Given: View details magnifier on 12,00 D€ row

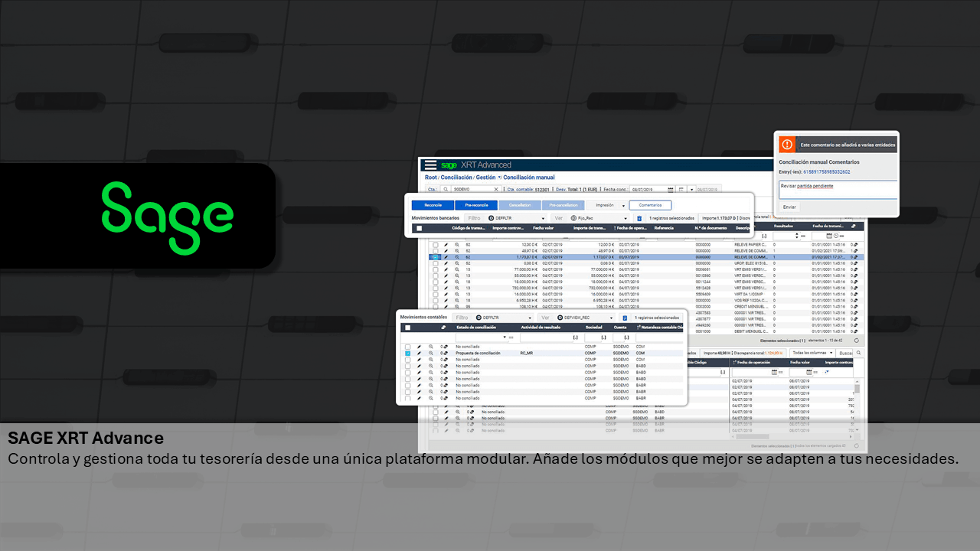Looking at the screenshot, I should (456, 245).
